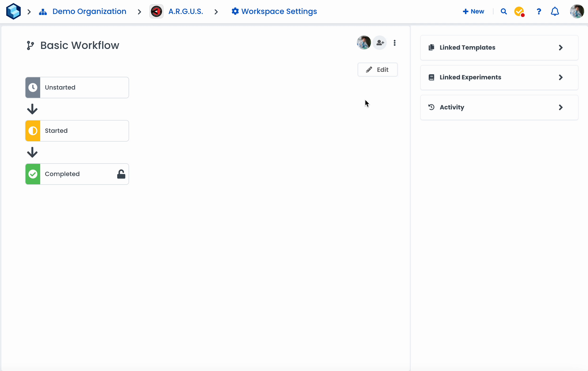Click the help question mark icon
Image resolution: width=588 pixels, height=371 pixels.
coord(539,12)
